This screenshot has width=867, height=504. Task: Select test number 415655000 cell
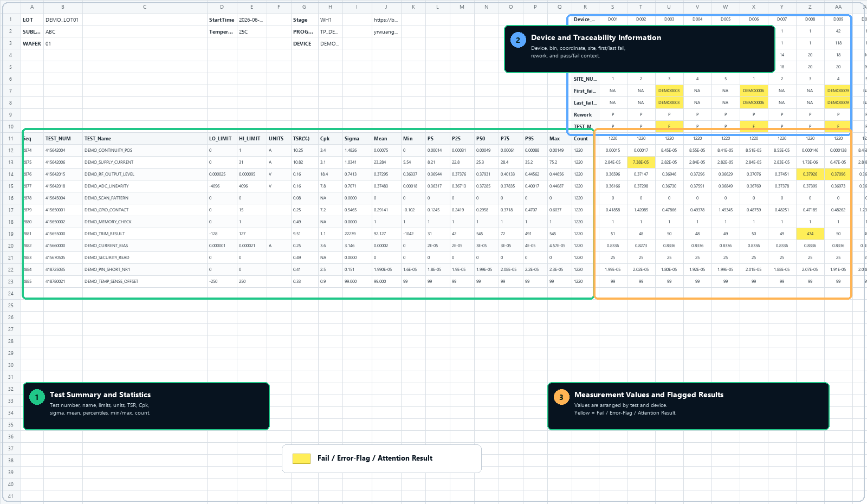click(x=63, y=234)
